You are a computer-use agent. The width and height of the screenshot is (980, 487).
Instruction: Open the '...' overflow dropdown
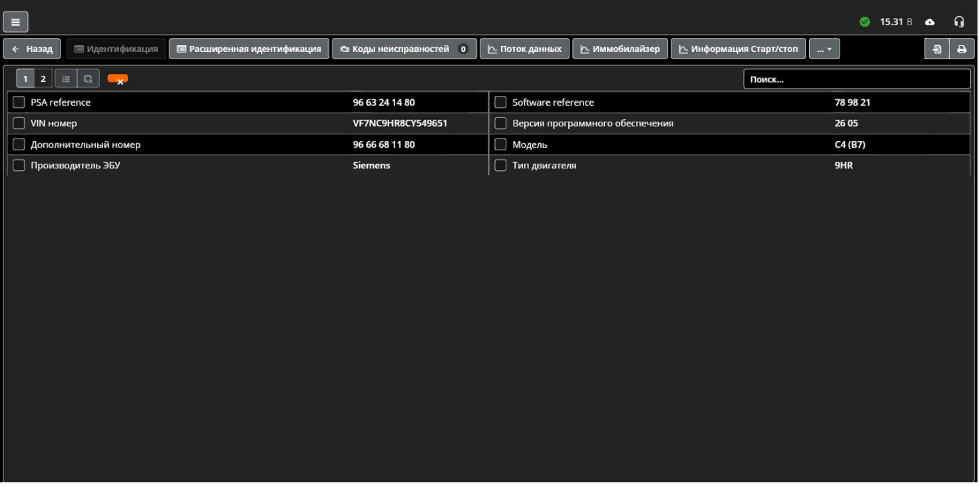(824, 48)
